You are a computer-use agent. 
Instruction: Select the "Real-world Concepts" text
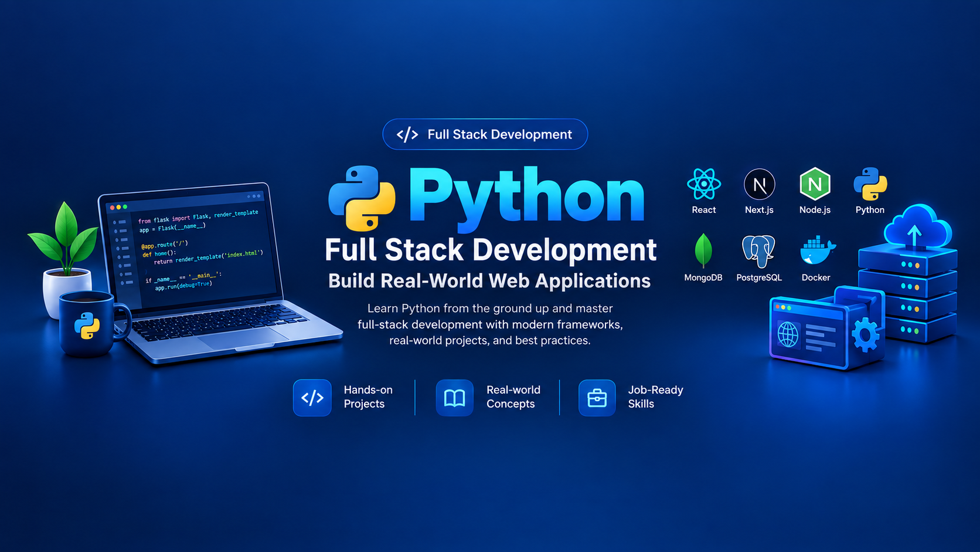513,397
